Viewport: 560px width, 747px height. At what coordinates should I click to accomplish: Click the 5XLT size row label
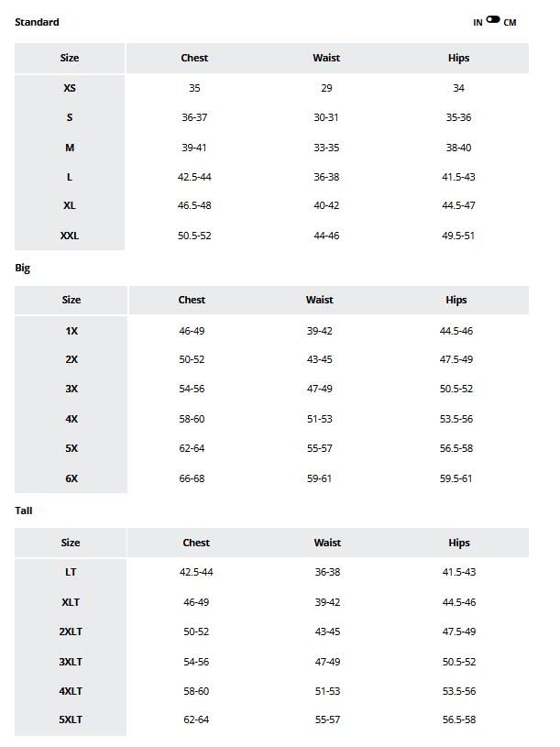click(71, 720)
